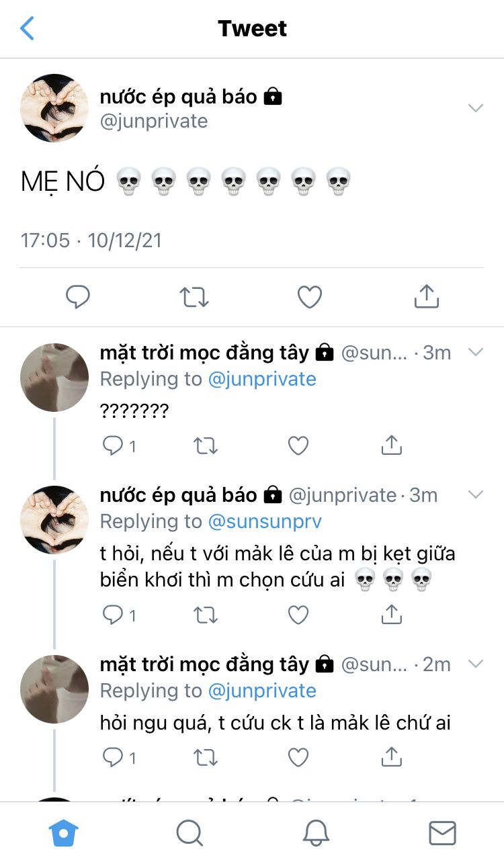Image resolution: width=504 pixels, height=868 pixels.
Task: Share the main MẸ NÓ tweet
Action: 426,296
